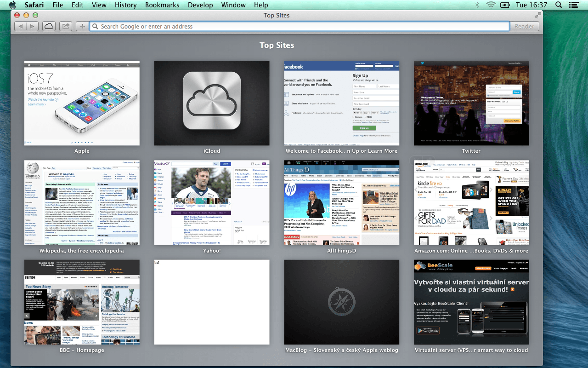Click the 'AllThingsD' site label

342,251
